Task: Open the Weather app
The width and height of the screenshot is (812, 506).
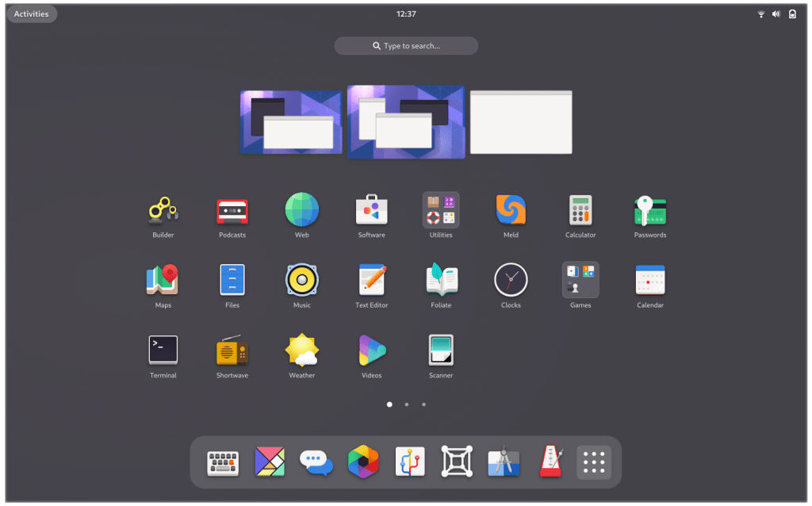Action: [x=302, y=350]
